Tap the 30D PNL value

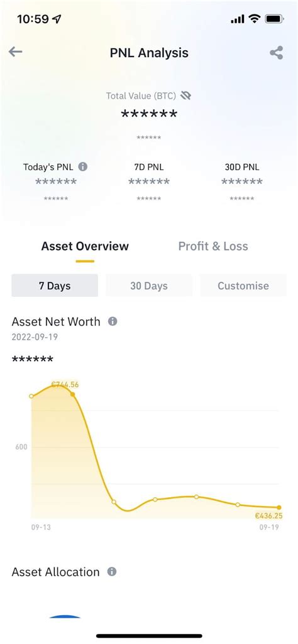[242, 181]
